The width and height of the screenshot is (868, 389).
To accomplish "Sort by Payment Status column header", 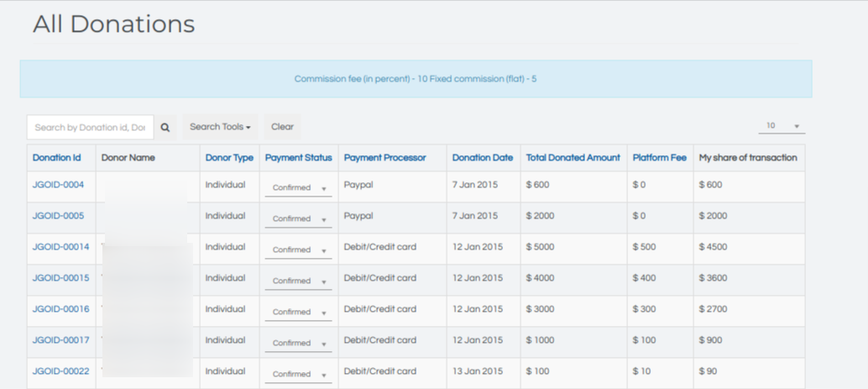I will [x=298, y=158].
